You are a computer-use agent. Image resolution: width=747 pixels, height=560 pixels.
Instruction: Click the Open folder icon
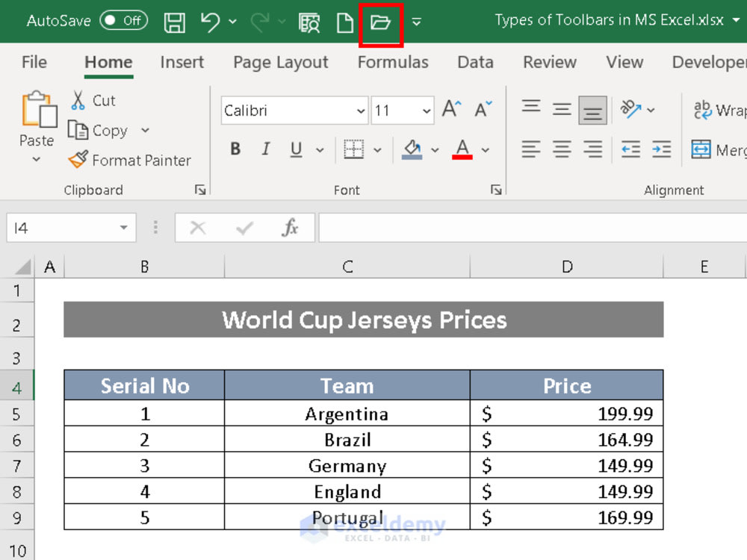(x=381, y=22)
